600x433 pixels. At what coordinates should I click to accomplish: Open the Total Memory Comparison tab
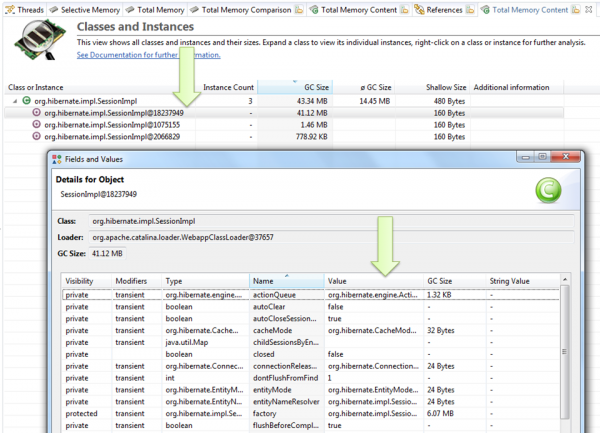(246, 10)
